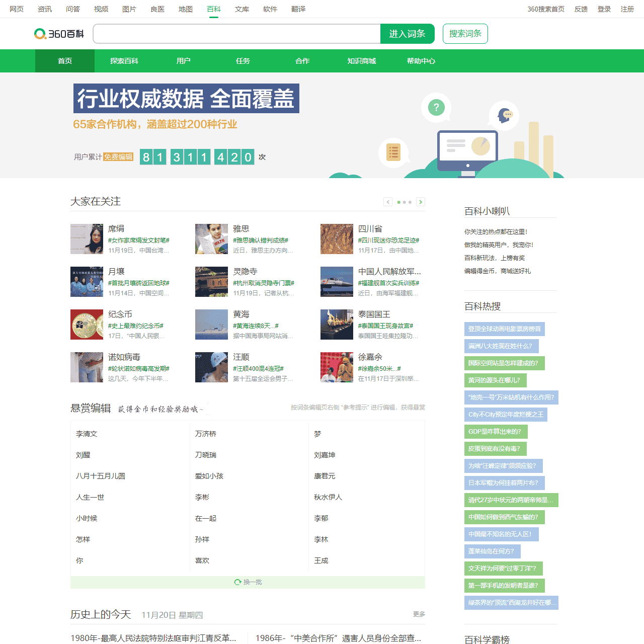Open the 四川省 entry link

click(370, 228)
